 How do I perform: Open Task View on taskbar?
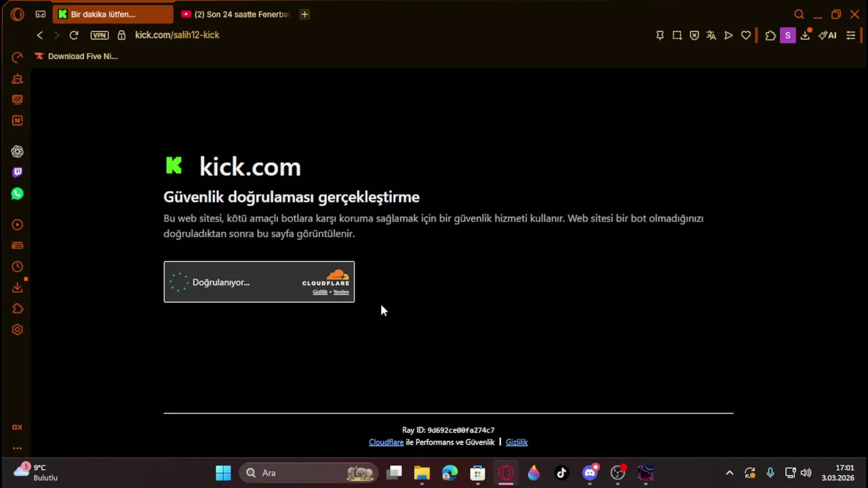pos(395,473)
